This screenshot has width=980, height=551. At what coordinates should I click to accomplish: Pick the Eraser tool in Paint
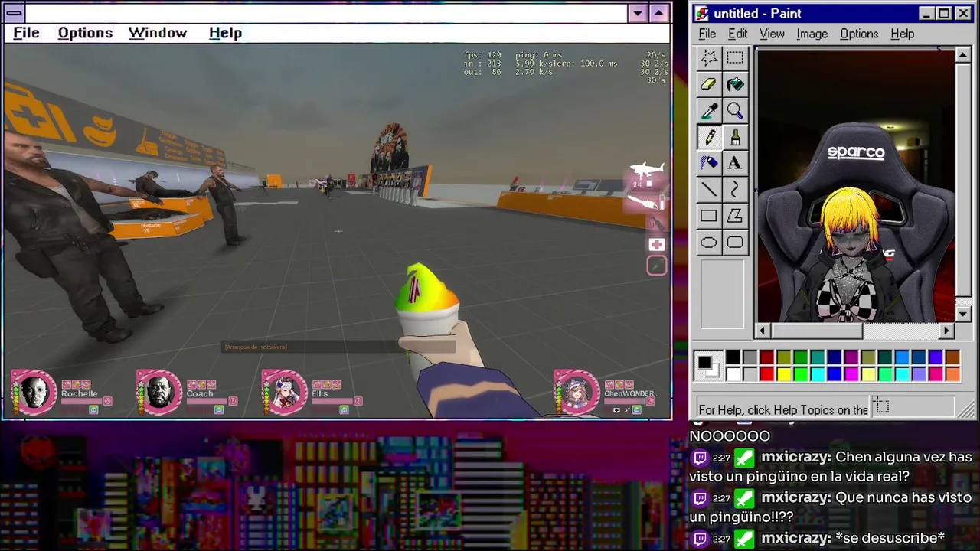click(709, 85)
